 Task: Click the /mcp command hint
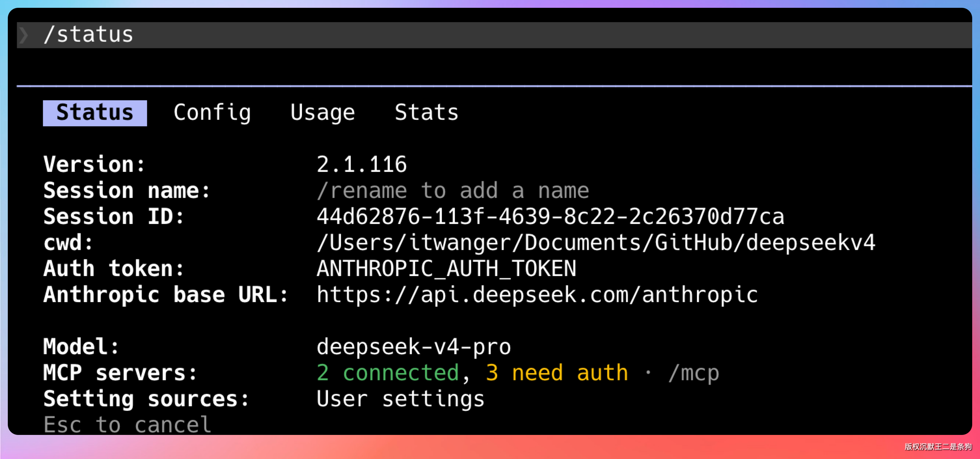[x=694, y=373]
